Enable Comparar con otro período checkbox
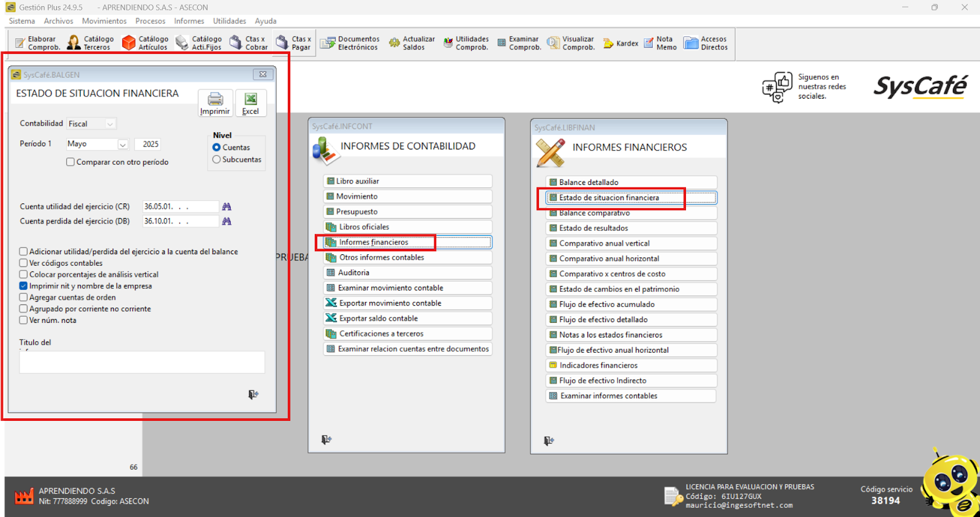Image resolution: width=980 pixels, height=517 pixels. pos(70,162)
